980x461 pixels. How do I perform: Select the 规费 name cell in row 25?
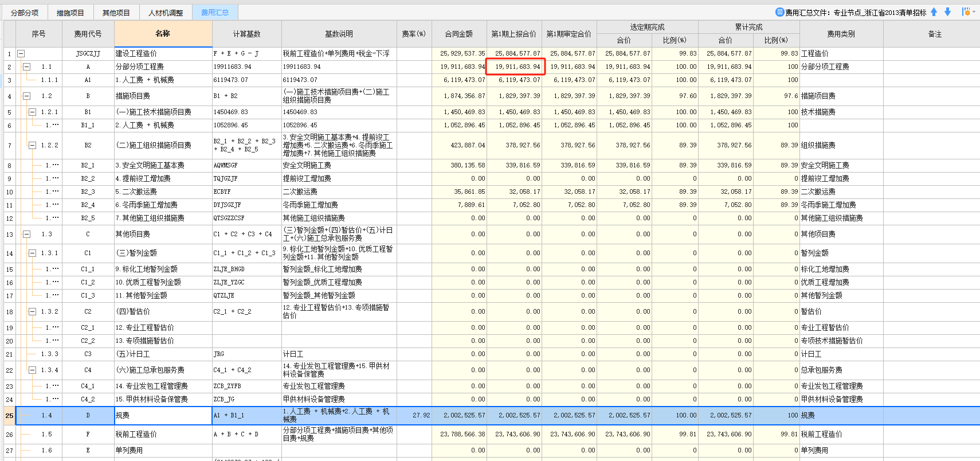(x=163, y=416)
